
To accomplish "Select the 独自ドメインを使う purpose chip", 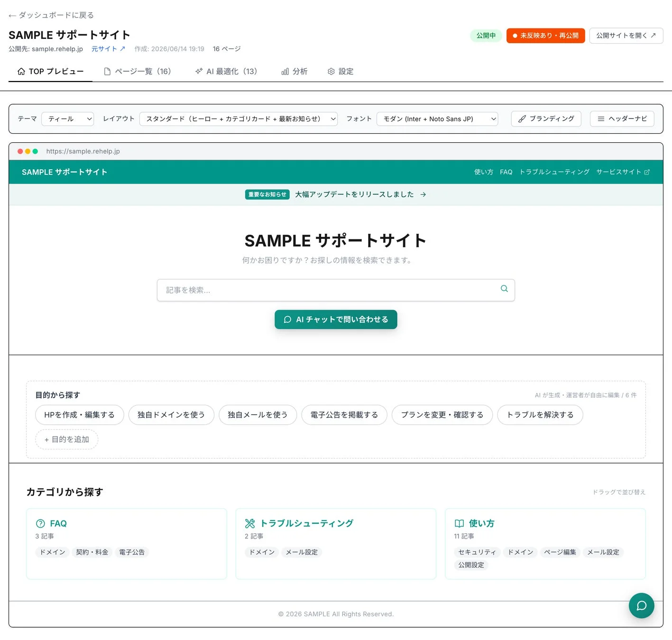I will (171, 415).
